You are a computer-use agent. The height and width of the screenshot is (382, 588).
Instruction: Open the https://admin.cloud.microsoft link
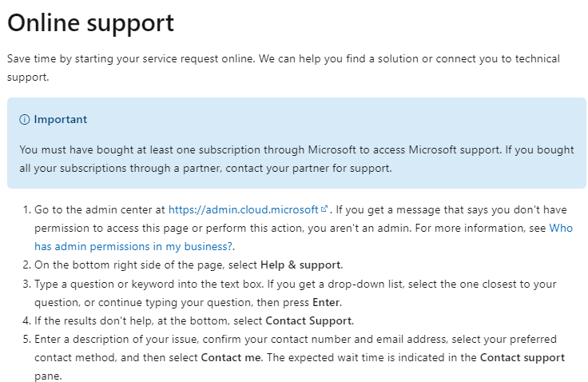(243, 210)
